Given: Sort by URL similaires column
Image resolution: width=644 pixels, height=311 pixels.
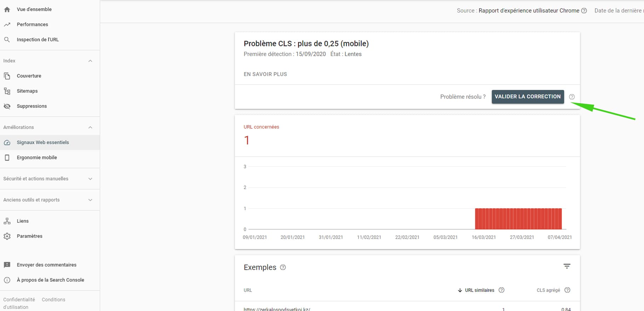Looking at the screenshot, I should pos(479,290).
